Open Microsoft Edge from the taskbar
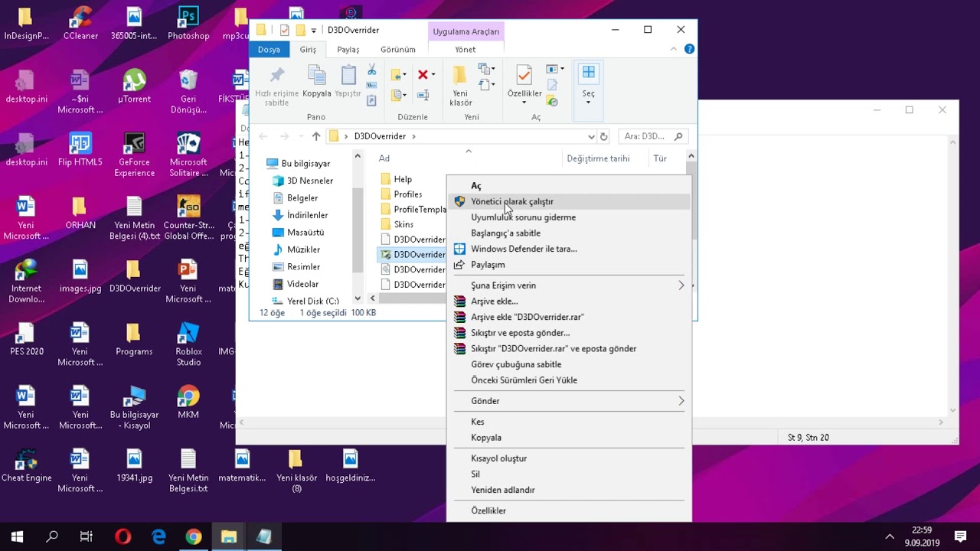Viewport: 980px width, 551px height. click(x=158, y=536)
